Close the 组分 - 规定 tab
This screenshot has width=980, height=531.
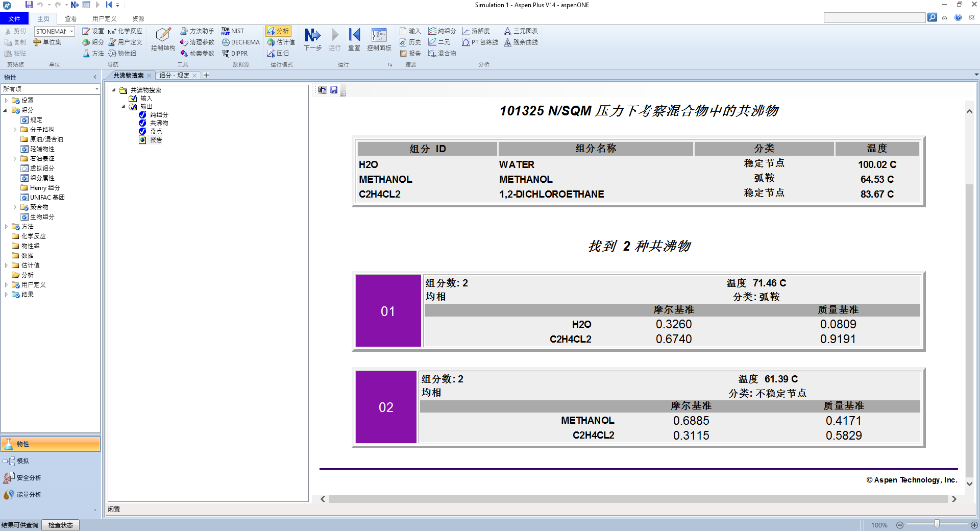point(194,76)
